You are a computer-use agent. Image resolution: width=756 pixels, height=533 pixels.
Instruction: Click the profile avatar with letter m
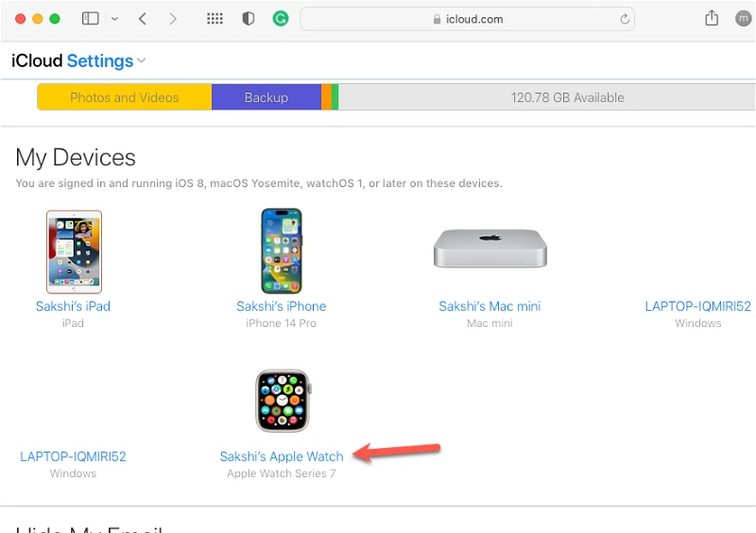click(743, 19)
